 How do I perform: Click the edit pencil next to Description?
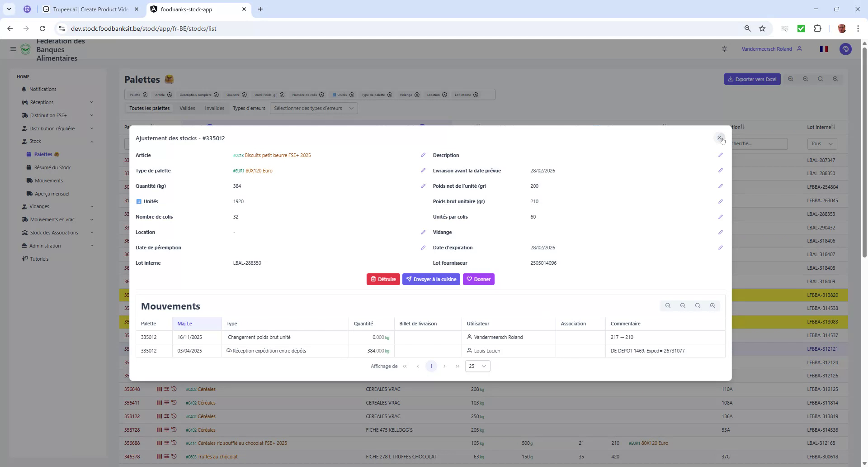[720, 155]
